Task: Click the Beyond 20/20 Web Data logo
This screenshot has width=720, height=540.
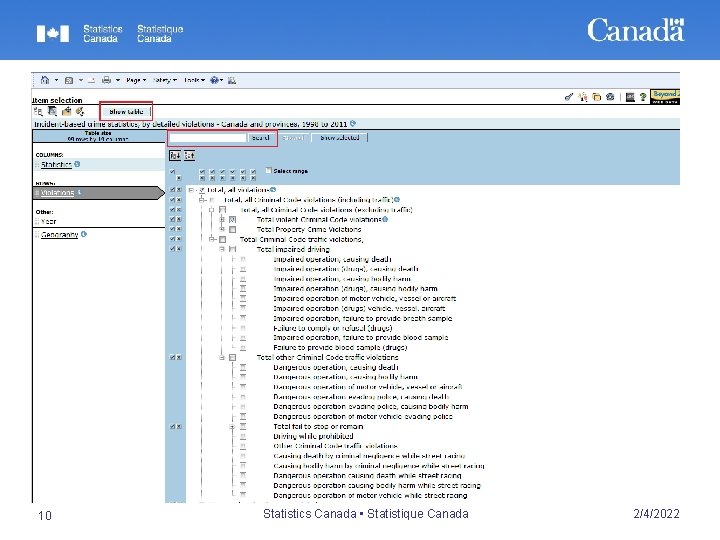Action: pos(665,96)
